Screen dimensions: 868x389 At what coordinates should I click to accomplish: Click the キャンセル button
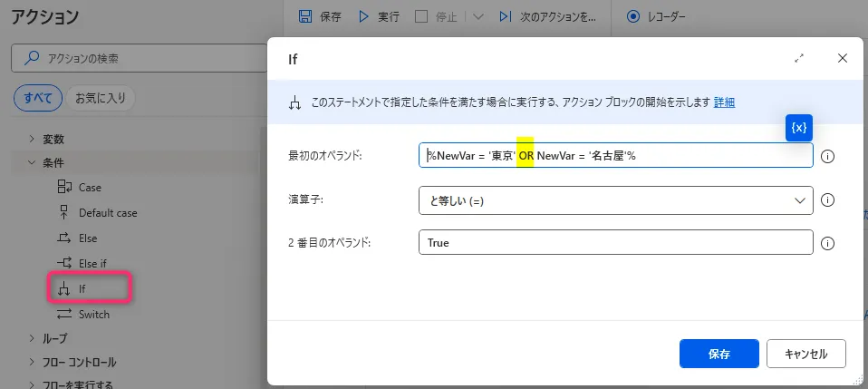click(x=805, y=354)
